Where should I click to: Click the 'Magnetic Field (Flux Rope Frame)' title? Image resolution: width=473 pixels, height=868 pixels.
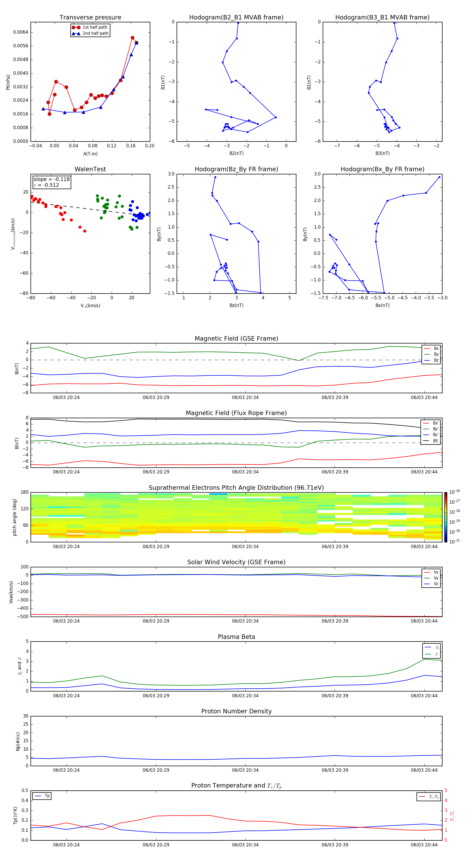coord(236,413)
